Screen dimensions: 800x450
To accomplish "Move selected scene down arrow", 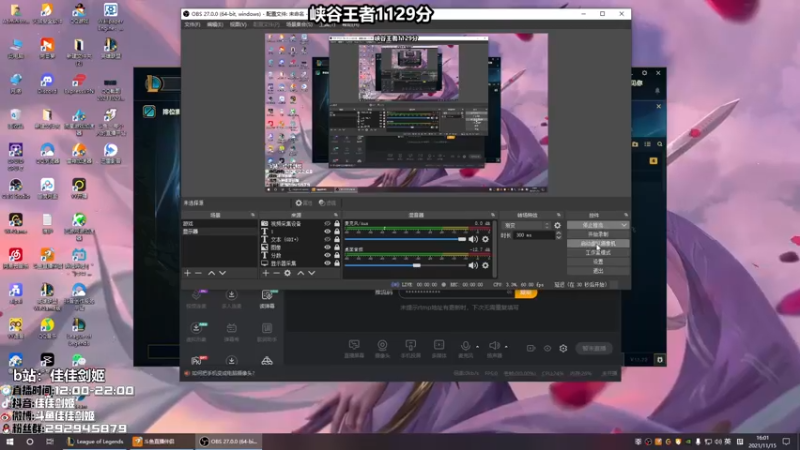I will point(222,273).
